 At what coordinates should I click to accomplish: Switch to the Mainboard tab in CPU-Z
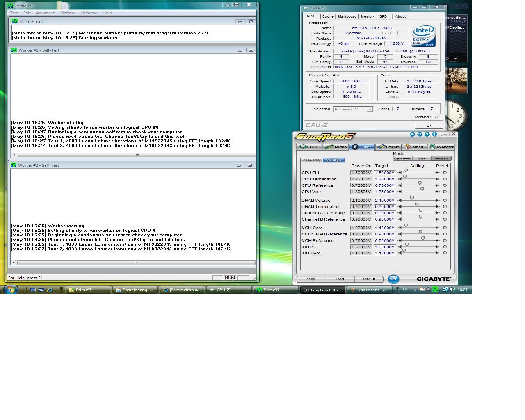click(x=347, y=16)
